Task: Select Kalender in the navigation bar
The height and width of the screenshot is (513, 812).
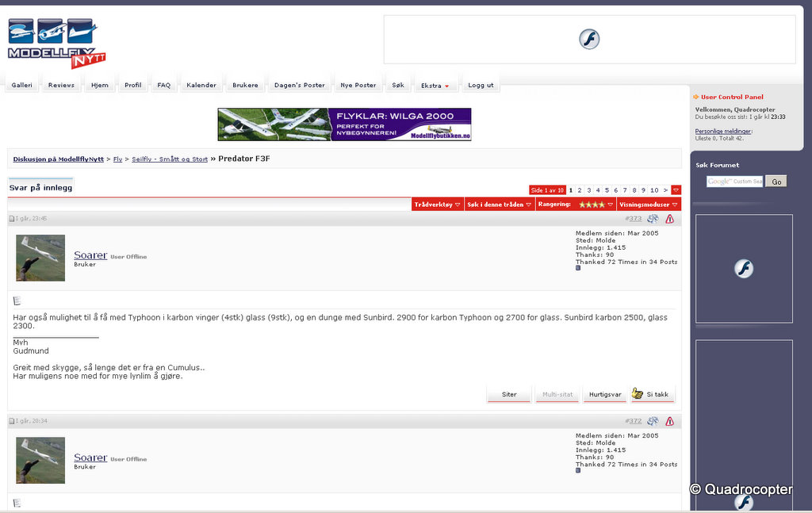Action: (x=201, y=86)
